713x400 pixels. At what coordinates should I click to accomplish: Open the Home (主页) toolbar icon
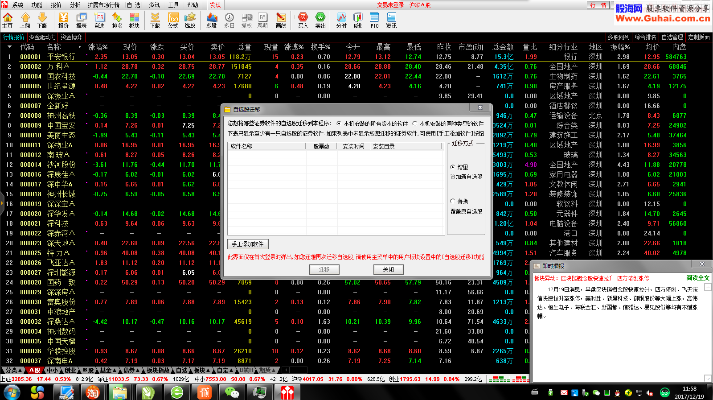click(8, 20)
